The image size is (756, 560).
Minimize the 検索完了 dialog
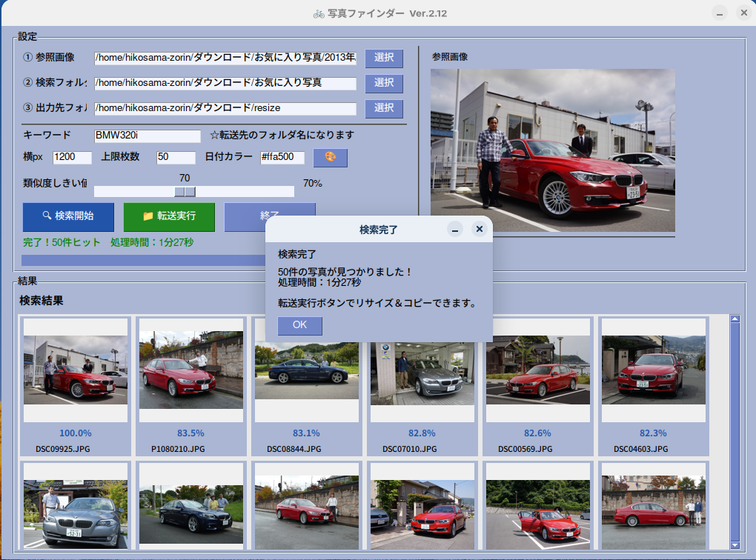[x=456, y=229]
